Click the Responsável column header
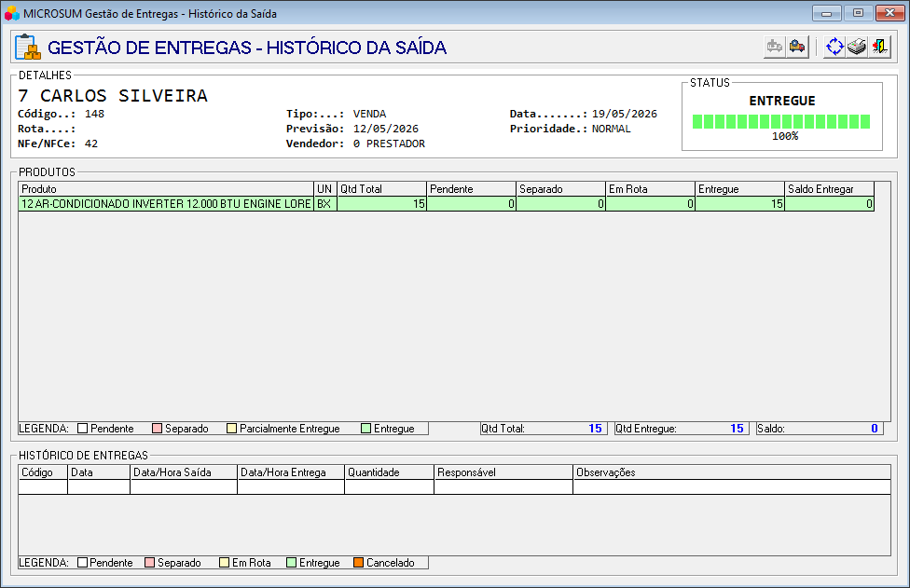The width and height of the screenshot is (910, 588). coord(503,472)
